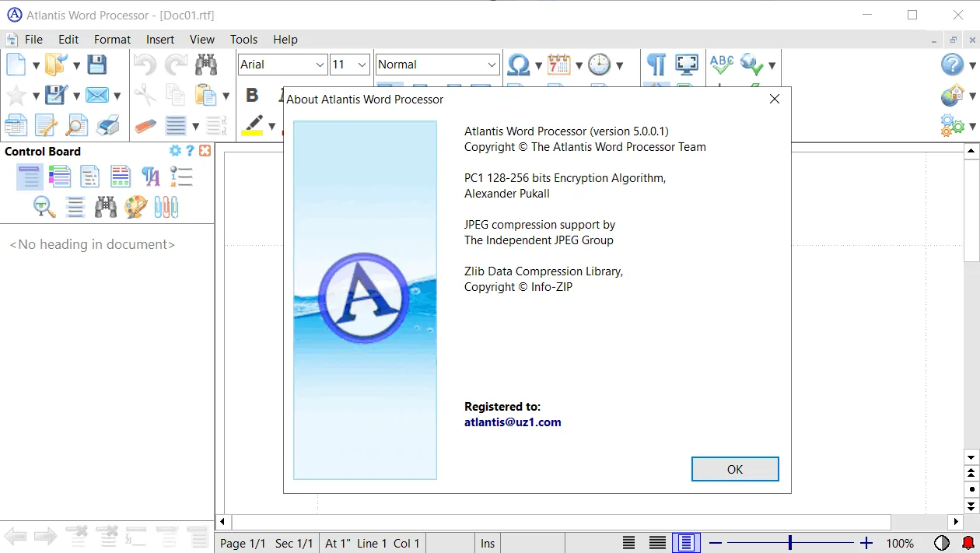This screenshot has height=553, width=980.
Task: Expand the highlight color dropdown arrow
Action: [x=271, y=126]
